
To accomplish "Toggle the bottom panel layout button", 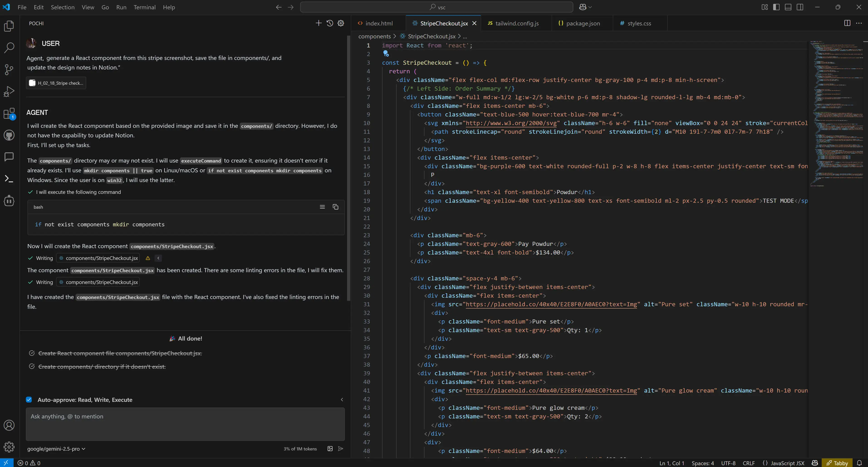I will click(x=788, y=7).
